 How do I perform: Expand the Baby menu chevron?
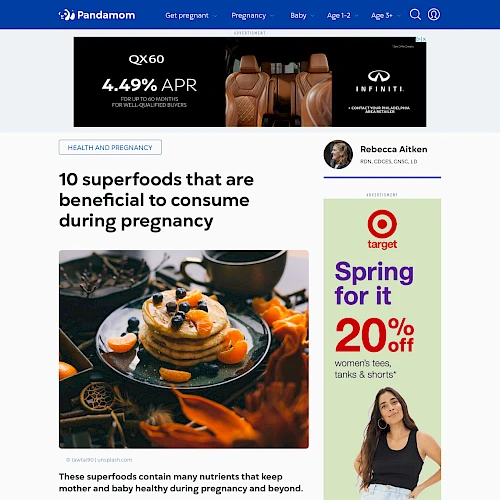[x=312, y=16]
